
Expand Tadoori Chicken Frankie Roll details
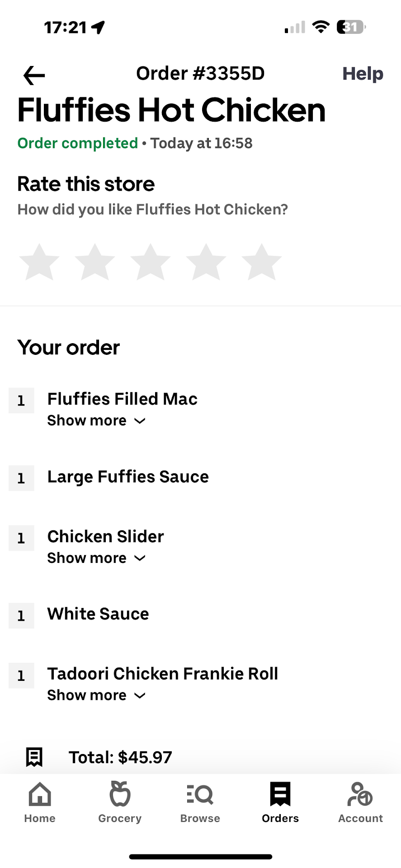(96, 695)
